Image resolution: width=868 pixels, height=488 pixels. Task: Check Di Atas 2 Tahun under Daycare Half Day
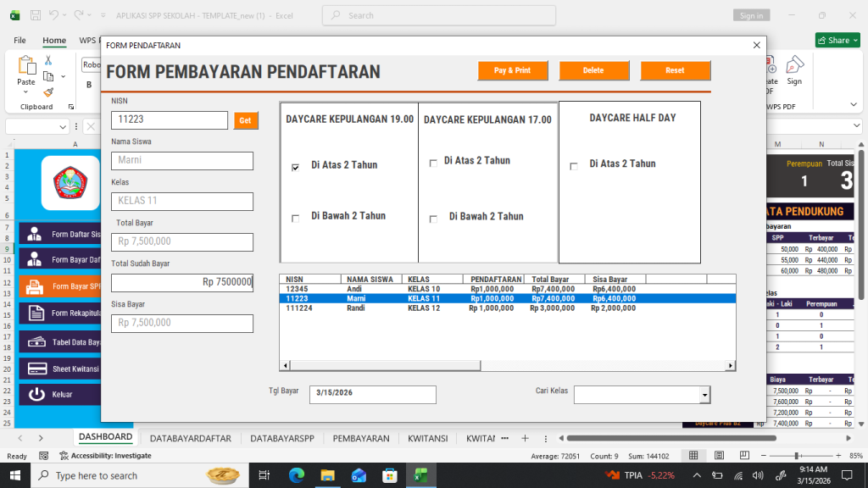click(574, 166)
